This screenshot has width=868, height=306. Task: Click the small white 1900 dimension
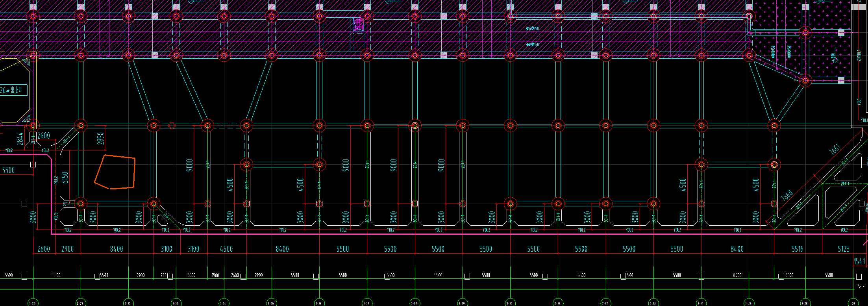pyautogui.click(x=215, y=275)
